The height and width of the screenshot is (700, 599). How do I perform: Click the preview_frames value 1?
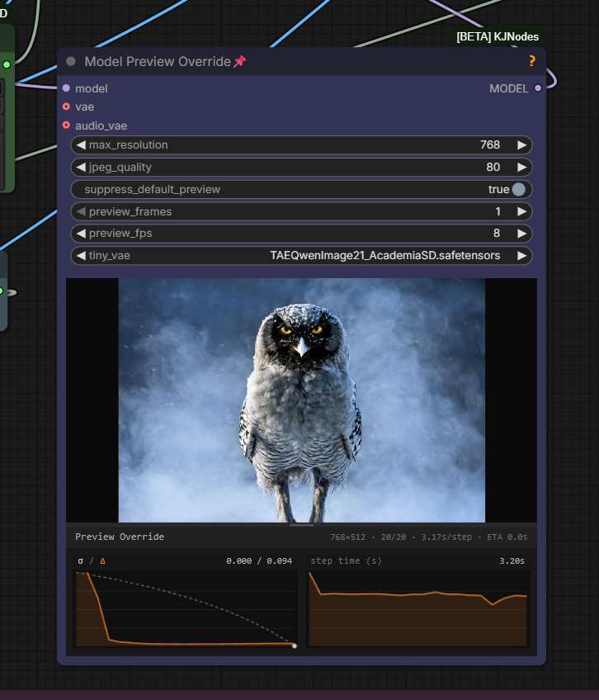[x=498, y=211]
